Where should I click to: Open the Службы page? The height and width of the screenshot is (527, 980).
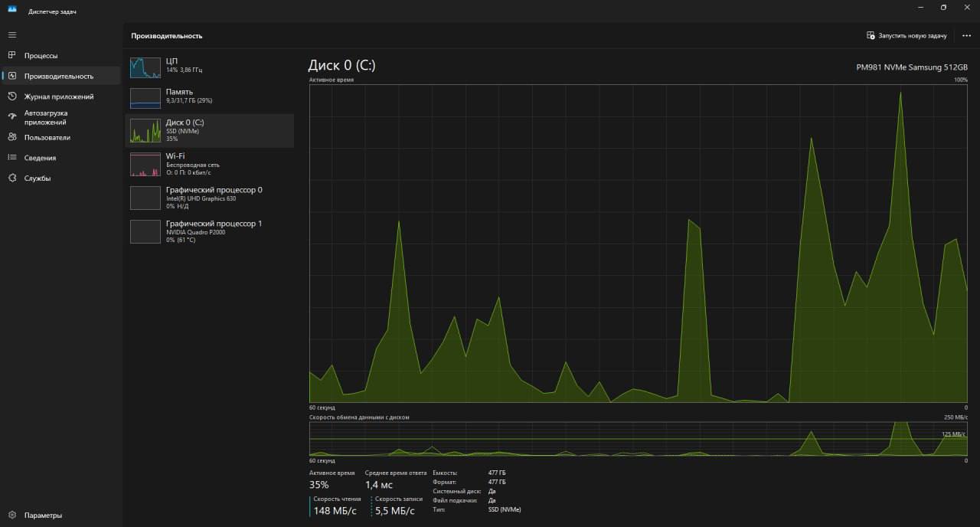click(61, 178)
